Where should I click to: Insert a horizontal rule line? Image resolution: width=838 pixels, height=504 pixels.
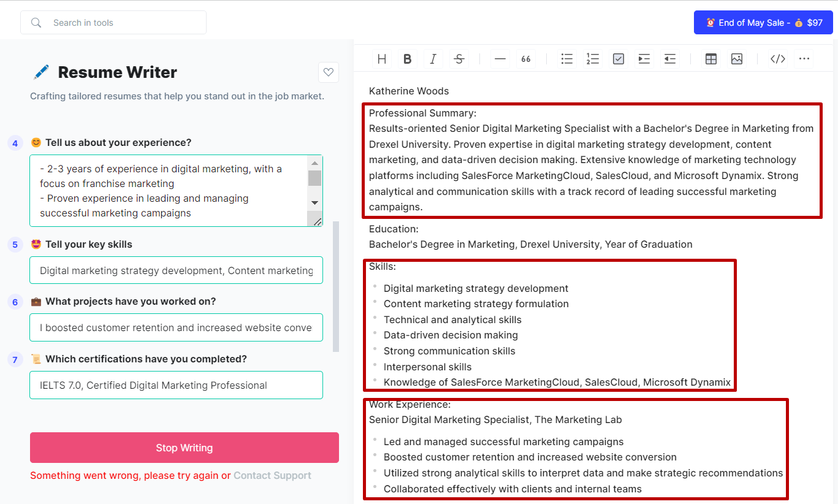coord(500,59)
